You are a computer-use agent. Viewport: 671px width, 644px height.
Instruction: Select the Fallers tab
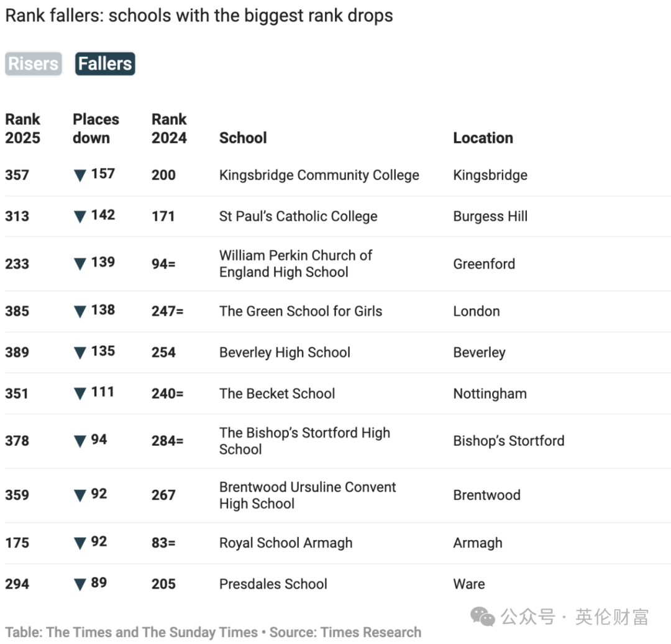105,64
